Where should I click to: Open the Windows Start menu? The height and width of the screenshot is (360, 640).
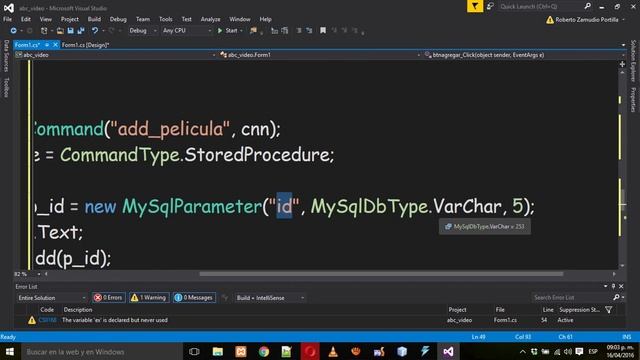click(x=10, y=351)
